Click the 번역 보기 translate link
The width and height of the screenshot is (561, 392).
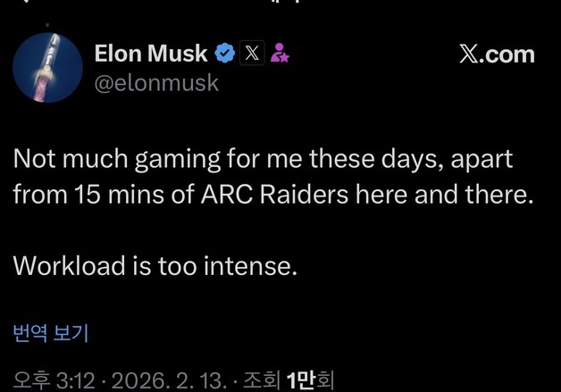(50, 333)
